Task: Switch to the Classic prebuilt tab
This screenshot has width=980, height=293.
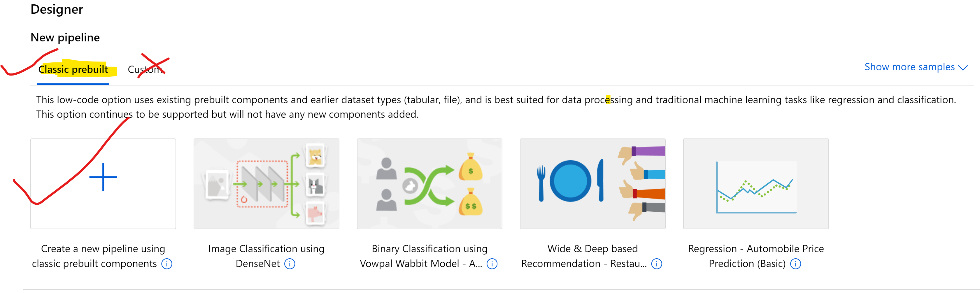Action: tap(73, 70)
